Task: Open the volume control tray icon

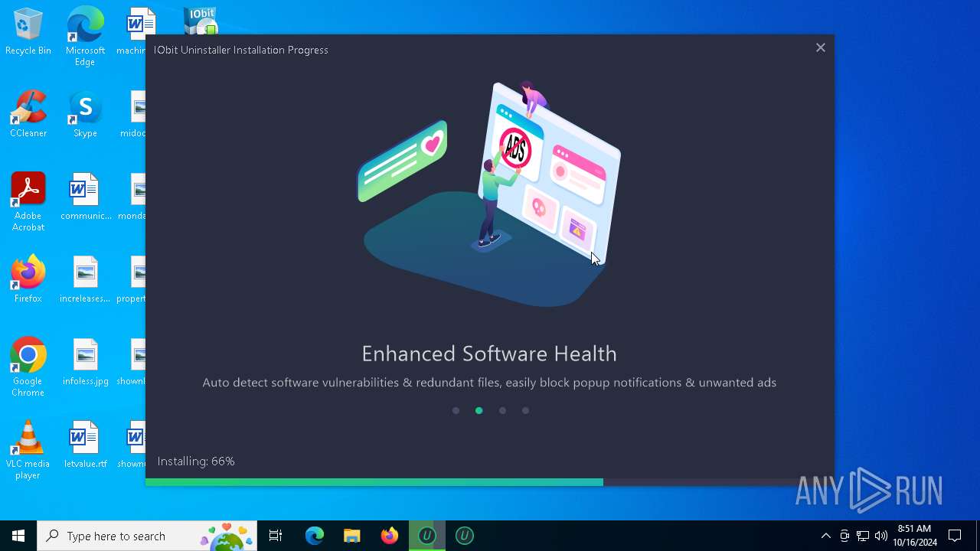Action: 881,536
